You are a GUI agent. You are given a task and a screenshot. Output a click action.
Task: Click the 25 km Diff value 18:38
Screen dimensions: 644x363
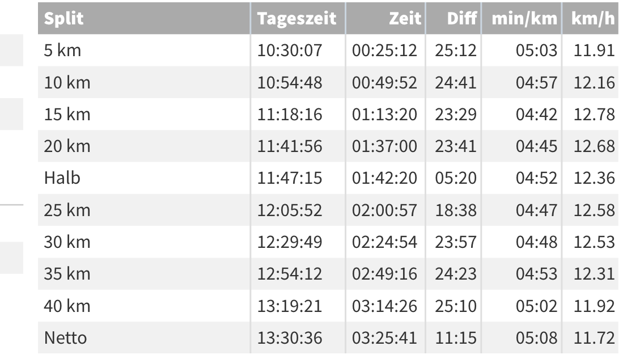(x=456, y=210)
